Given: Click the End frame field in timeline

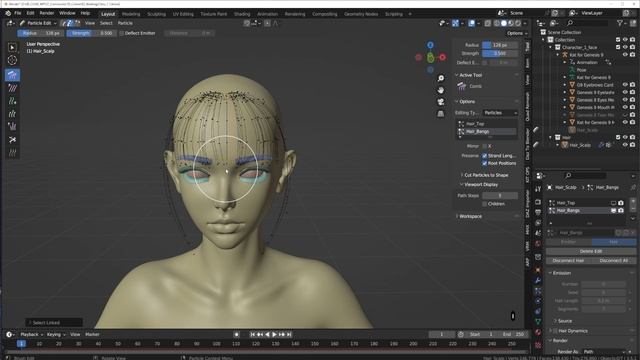Looking at the screenshot, I should tap(513, 334).
